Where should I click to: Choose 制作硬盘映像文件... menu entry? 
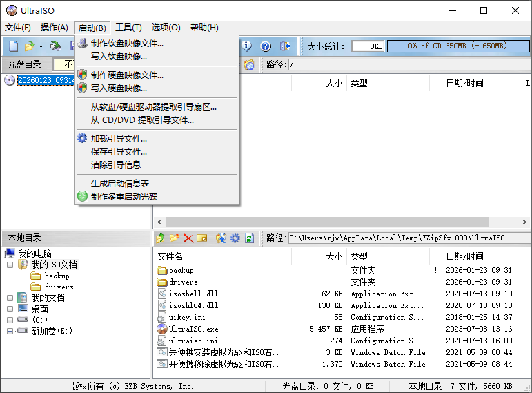point(157,75)
